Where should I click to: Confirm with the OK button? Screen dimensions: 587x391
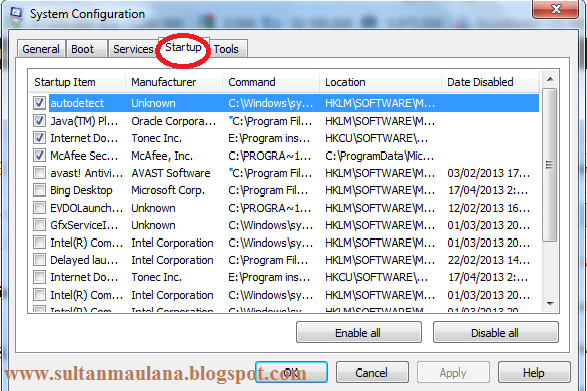[x=291, y=372]
